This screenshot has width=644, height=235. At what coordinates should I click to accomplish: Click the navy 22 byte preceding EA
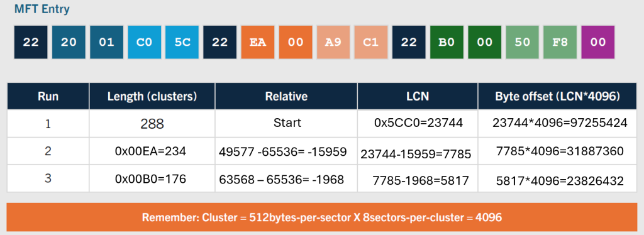pyautogui.click(x=219, y=42)
